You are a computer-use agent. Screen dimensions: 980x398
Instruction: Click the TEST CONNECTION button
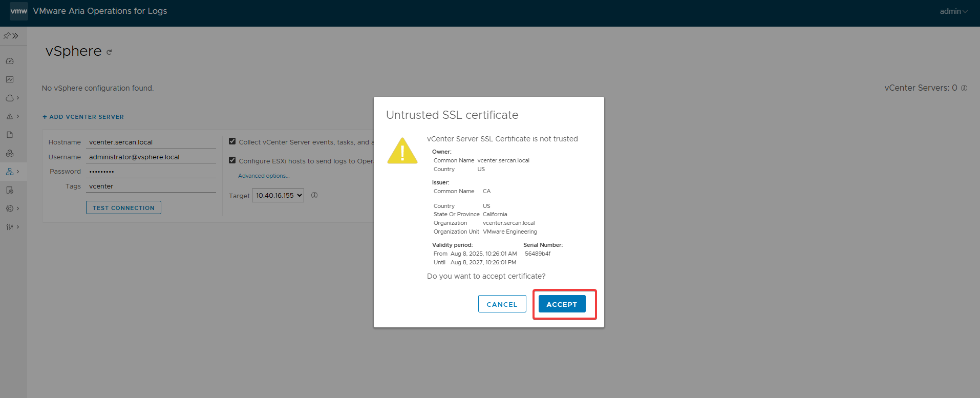123,207
